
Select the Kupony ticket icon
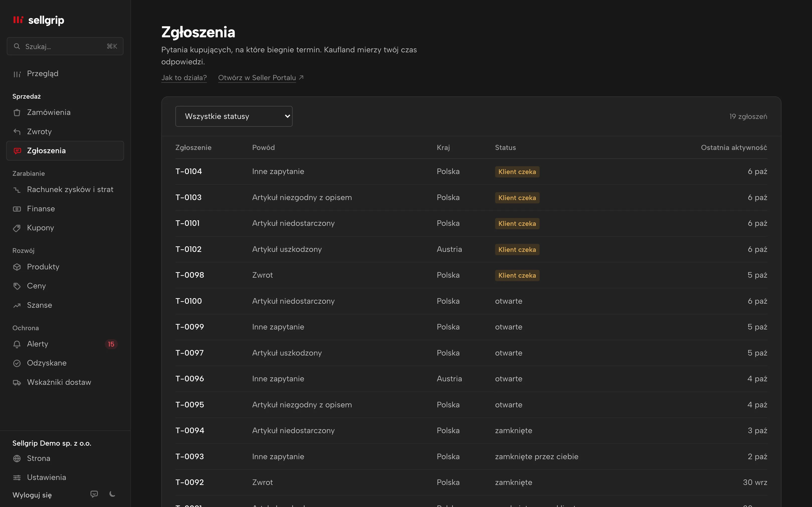(17, 228)
